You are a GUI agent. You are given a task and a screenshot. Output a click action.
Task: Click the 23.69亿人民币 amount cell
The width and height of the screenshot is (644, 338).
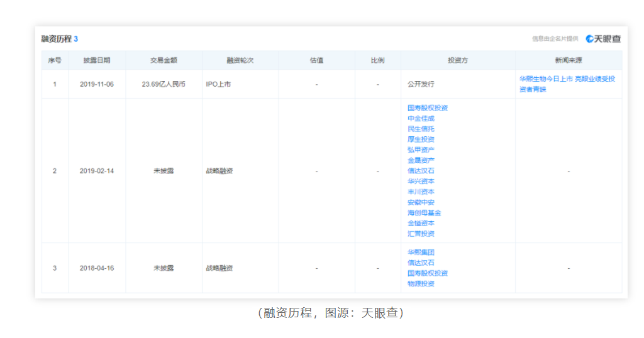tap(164, 84)
